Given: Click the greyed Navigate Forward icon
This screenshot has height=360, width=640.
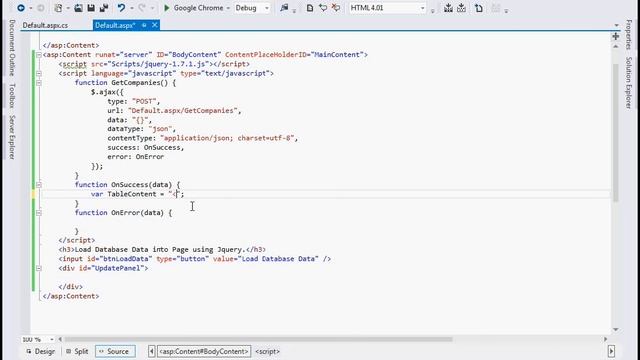Looking at the screenshot, I should coord(41,8).
